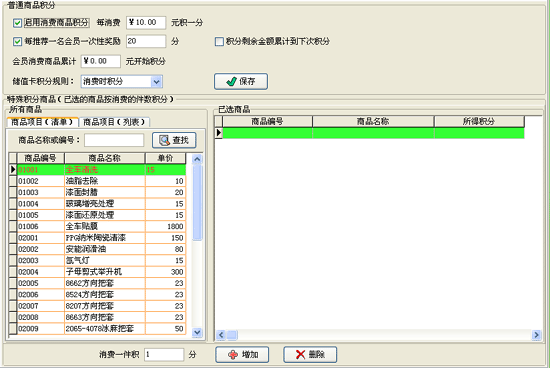Click the 保存 button
550x368 pixels.
[x=241, y=81]
